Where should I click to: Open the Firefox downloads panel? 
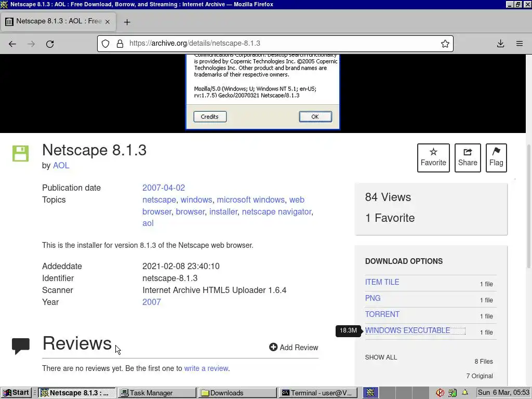pyautogui.click(x=500, y=44)
